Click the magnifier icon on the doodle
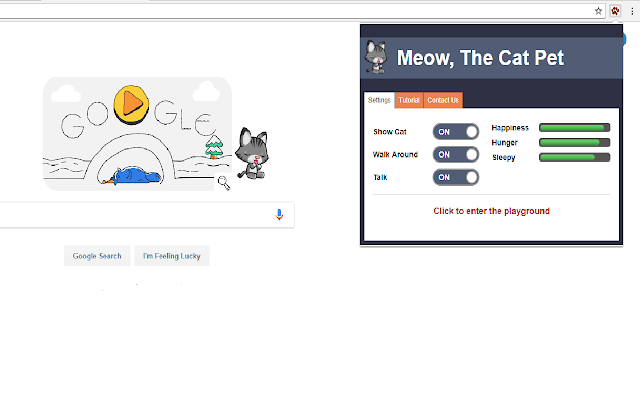 click(224, 182)
